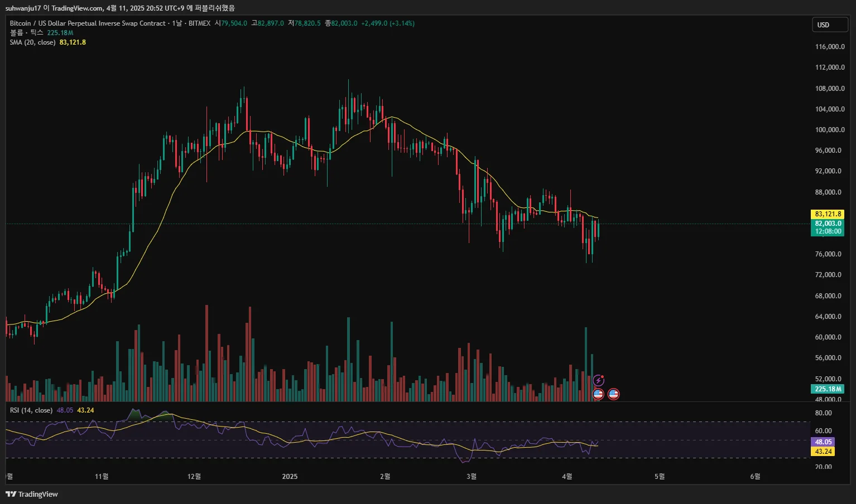856x504 pixels.
Task: Click the 2025 label on the time axis
Action: [290, 476]
